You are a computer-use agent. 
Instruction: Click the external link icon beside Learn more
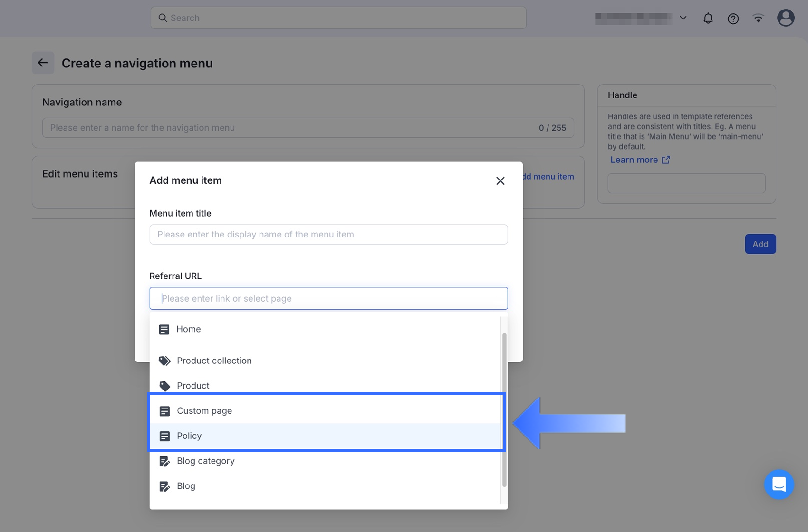click(x=666, y=160)
